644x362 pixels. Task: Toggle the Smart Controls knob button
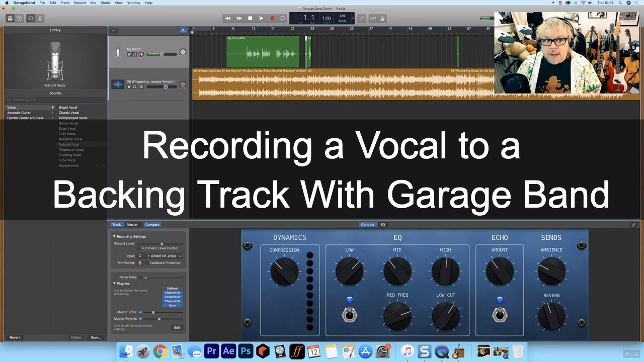tap(31, 18)
